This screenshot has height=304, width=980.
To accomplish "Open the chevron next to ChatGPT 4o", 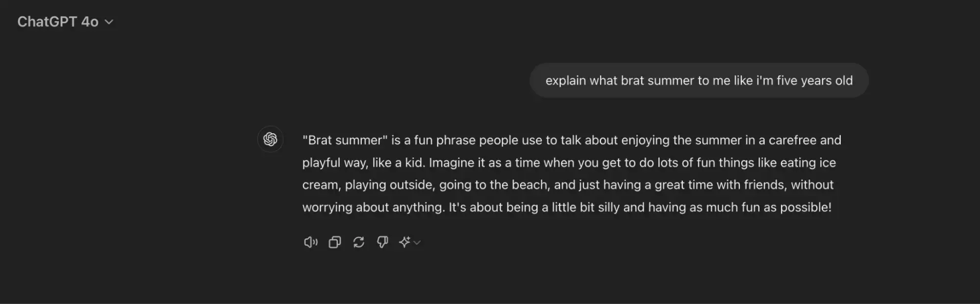I will click(x=109, y=22).
